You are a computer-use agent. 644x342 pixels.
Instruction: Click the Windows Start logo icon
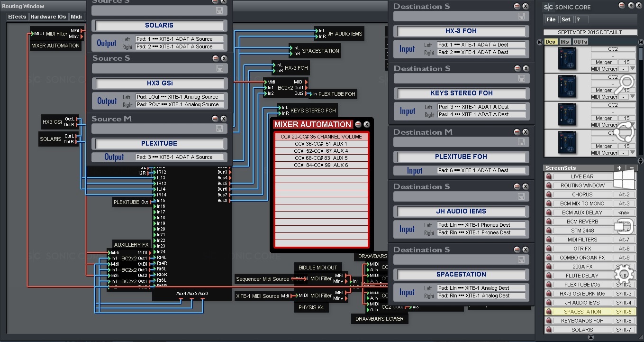[x=624, y=179]
